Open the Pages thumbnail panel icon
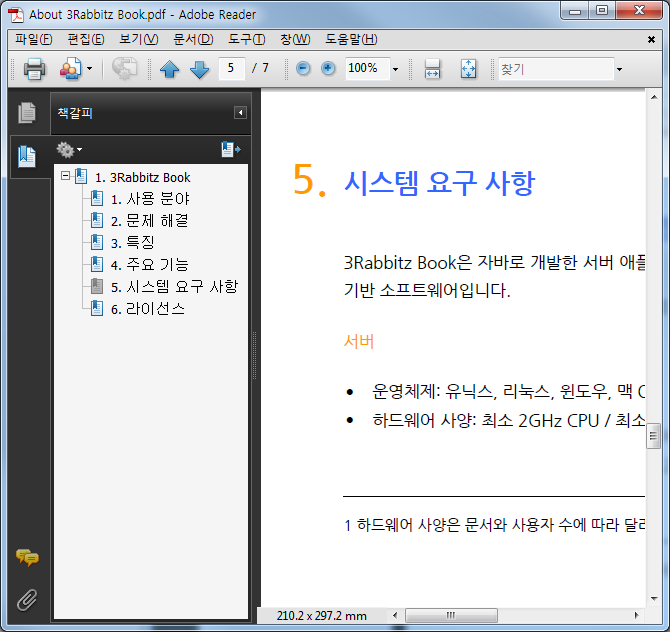 (27, 113)
